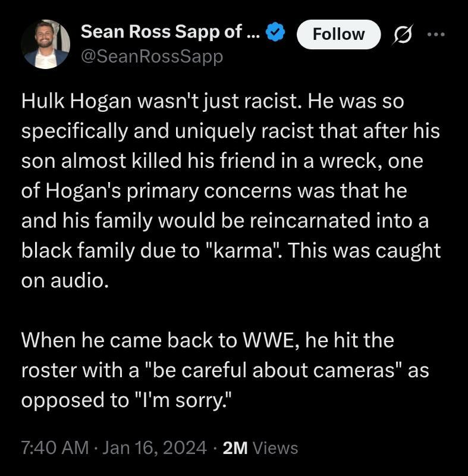Click the display name Sean Ross Sapp
This screenshot has height=476, width=468.
point(169,33)
